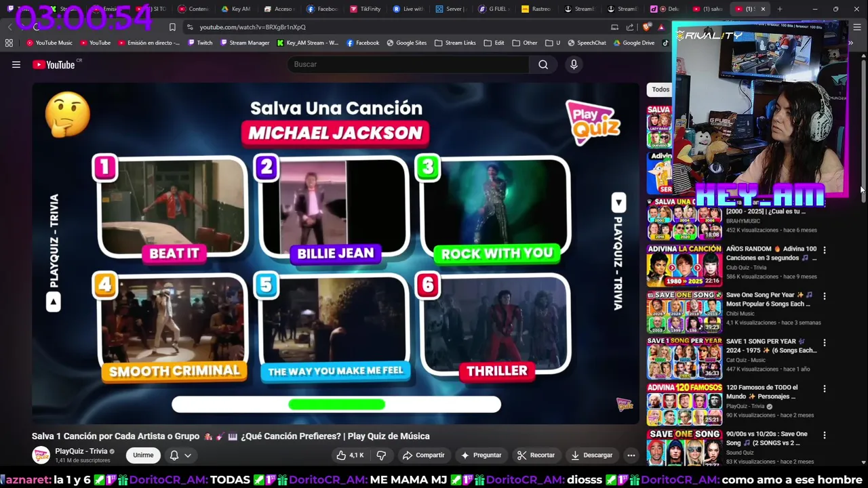Click the Compartir button
This screenshot has width=868, height=488.
(x=423, y=455)
